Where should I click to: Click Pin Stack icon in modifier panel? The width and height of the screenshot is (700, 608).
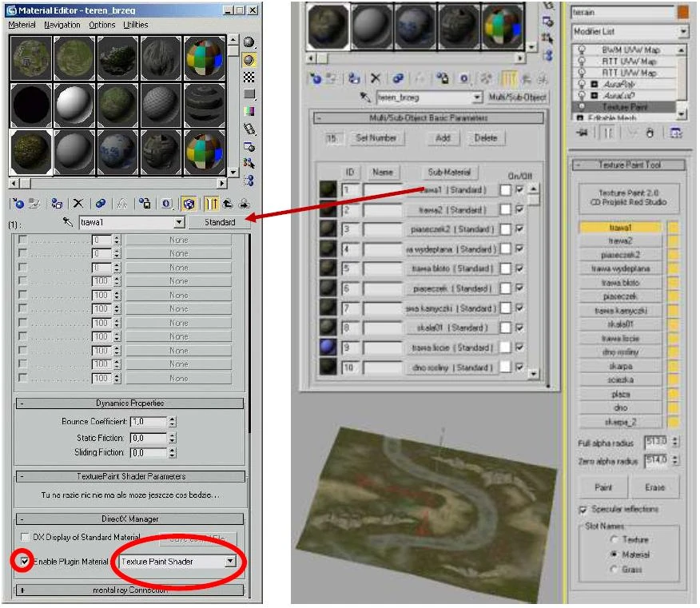pyautogui.click(x=583, y=133)
